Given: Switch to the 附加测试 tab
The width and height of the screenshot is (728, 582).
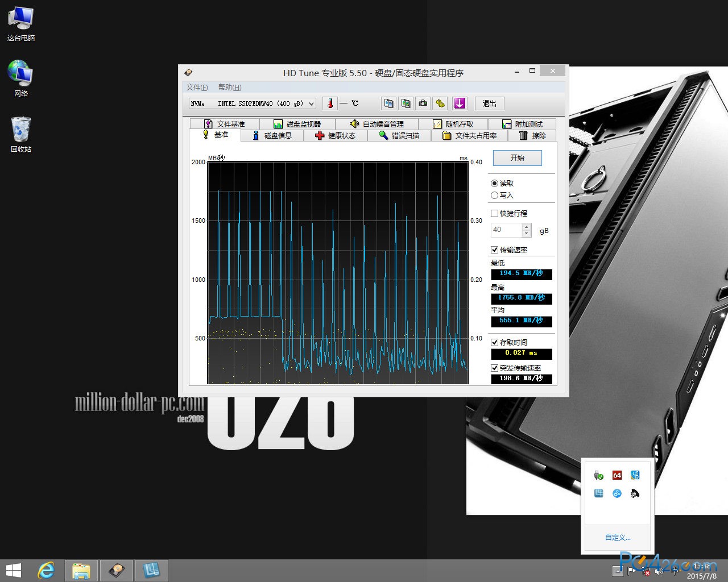Looking at the screenshot, I should pyautogui.click(x=522, y=124).
